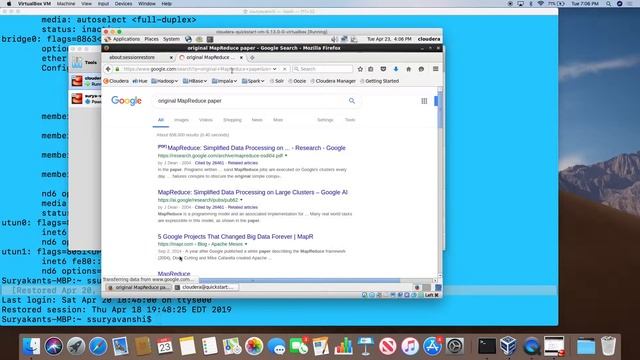Open Launchpad in the Dock

[76, 347]
